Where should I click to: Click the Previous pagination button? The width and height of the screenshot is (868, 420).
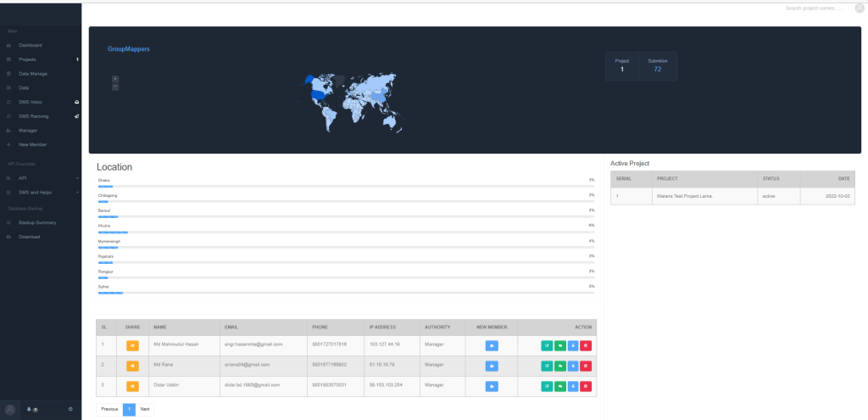[x=109, y=409]
